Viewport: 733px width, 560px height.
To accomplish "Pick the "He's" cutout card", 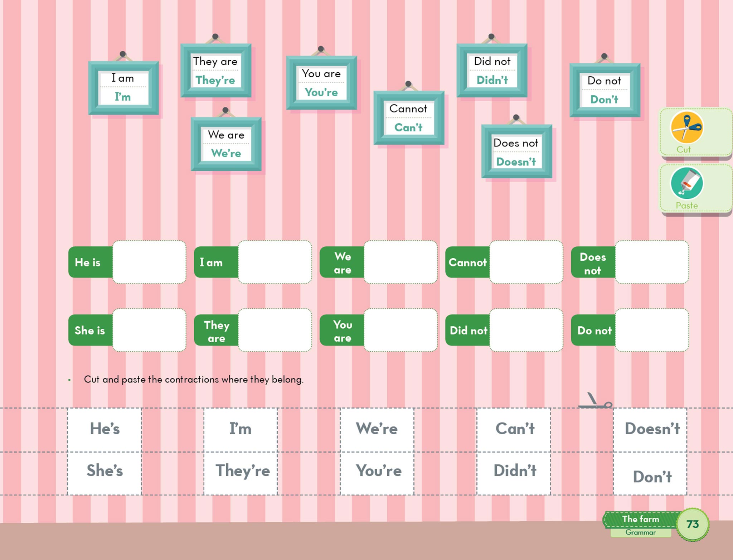I will [105, 429].
